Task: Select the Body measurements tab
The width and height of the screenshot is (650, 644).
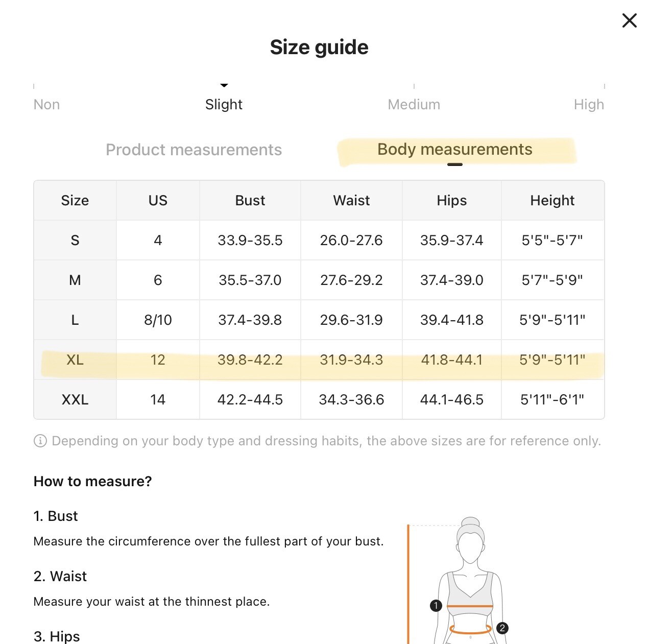Action: [454, 149]
